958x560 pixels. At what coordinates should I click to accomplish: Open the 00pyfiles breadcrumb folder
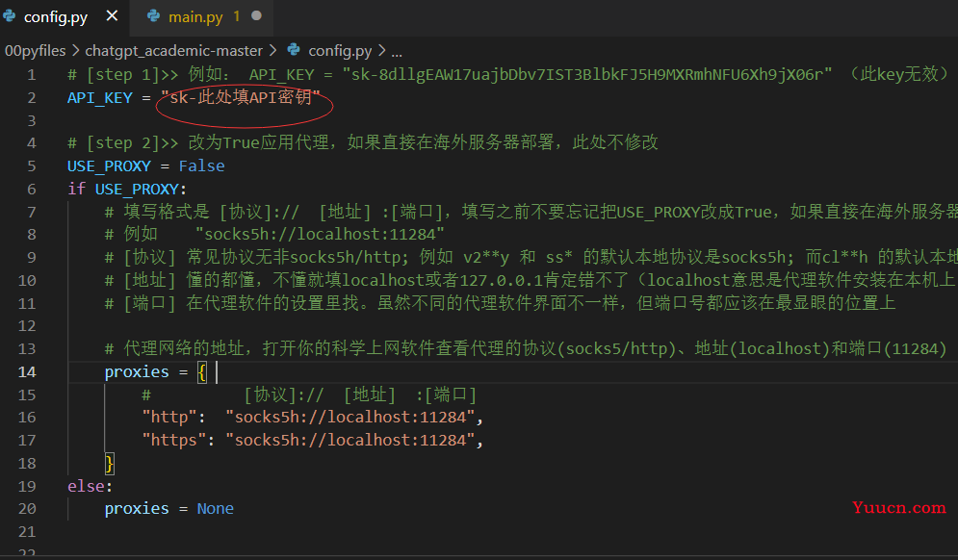coord(35,51)
